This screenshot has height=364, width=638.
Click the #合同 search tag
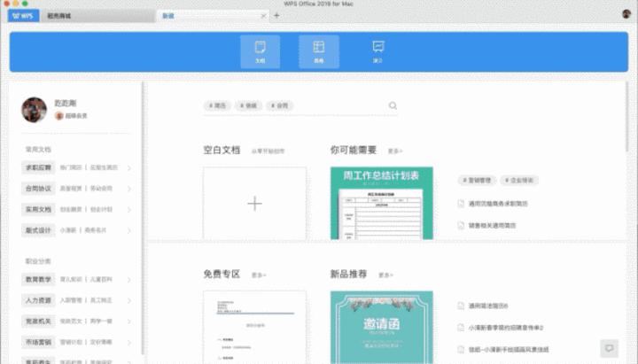280,105
